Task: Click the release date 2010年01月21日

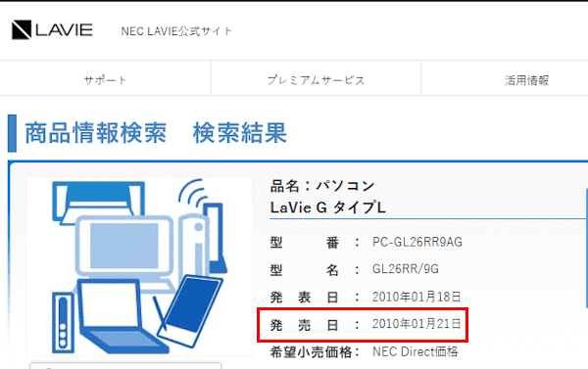Action: (416, 324)
